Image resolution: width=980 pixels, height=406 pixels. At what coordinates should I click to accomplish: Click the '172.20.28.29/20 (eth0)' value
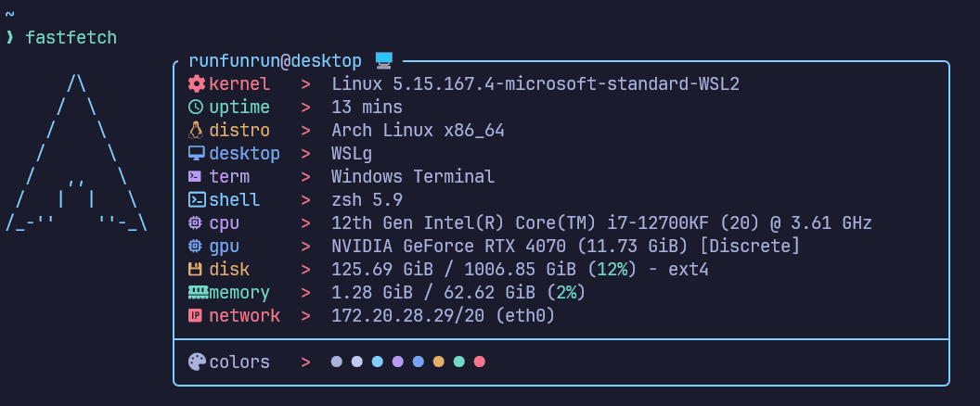click(x=443, y=315)
